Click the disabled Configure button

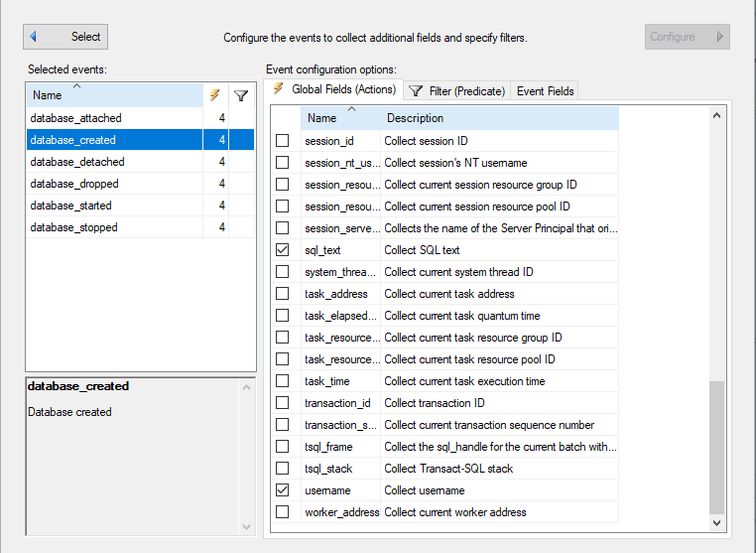[688, 37]
